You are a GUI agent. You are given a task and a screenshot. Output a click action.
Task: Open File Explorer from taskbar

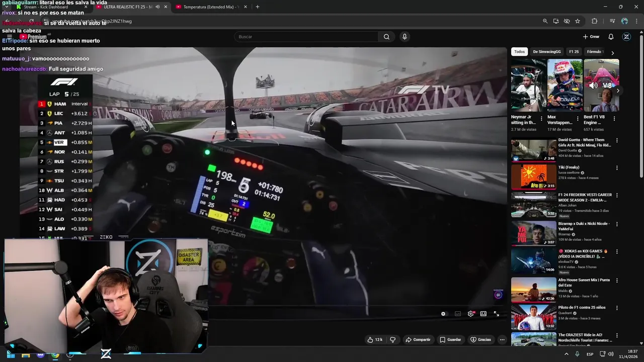26,354
